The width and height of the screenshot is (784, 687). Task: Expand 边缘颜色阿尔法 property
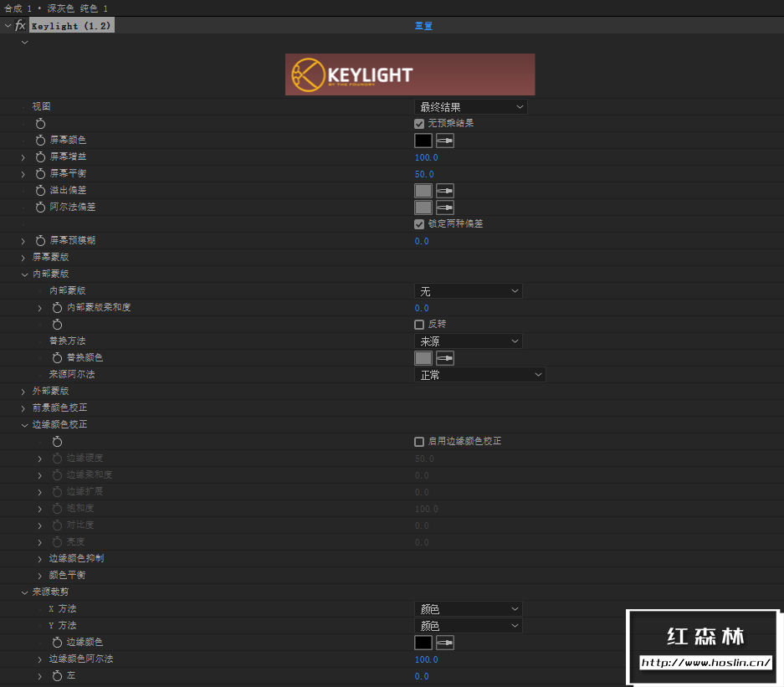[40, 659]
